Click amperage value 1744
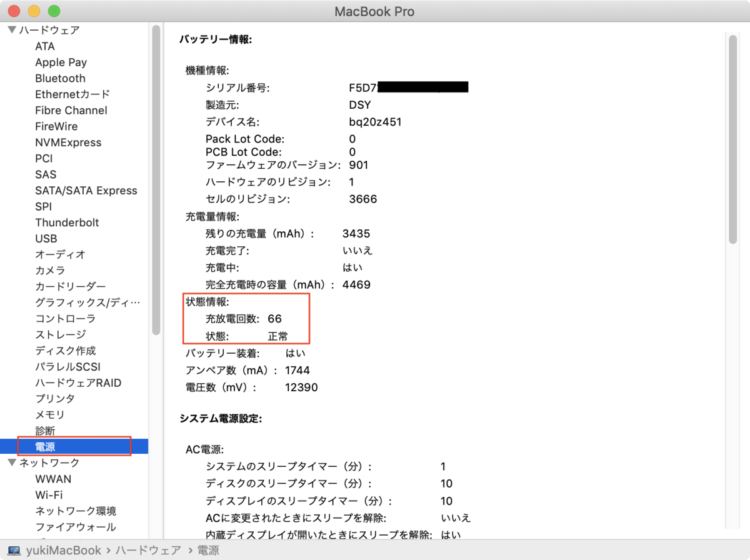Screen dimensions: 750x560 (x=297, y=370)
